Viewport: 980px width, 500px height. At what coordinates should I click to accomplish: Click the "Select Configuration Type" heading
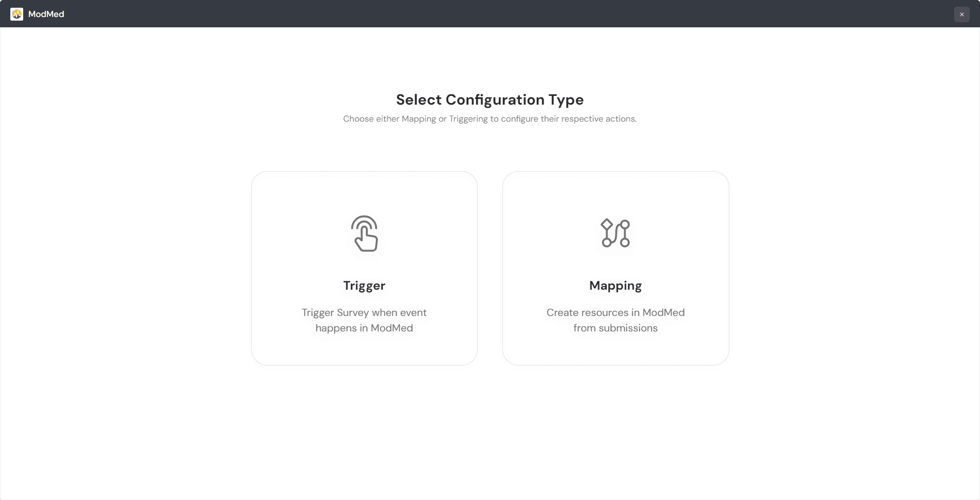[489, 99]
